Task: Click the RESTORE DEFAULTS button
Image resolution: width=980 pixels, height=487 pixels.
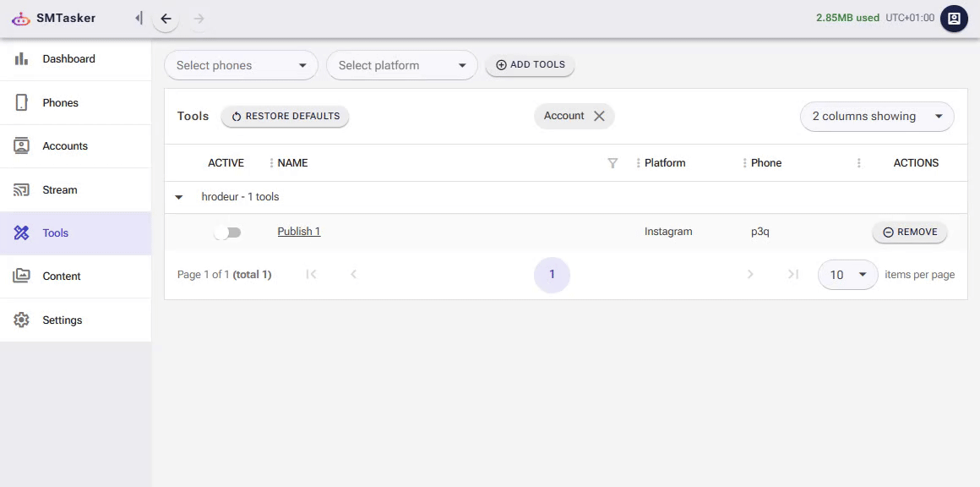Action: point(285,116)
